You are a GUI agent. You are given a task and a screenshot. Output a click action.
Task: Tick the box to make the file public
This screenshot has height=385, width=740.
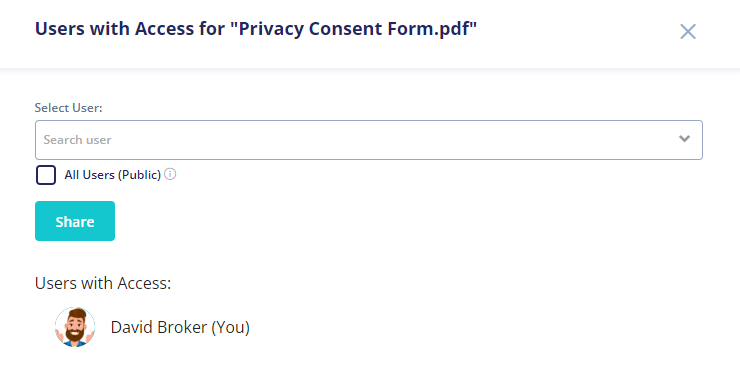click(x=46, y=175)
